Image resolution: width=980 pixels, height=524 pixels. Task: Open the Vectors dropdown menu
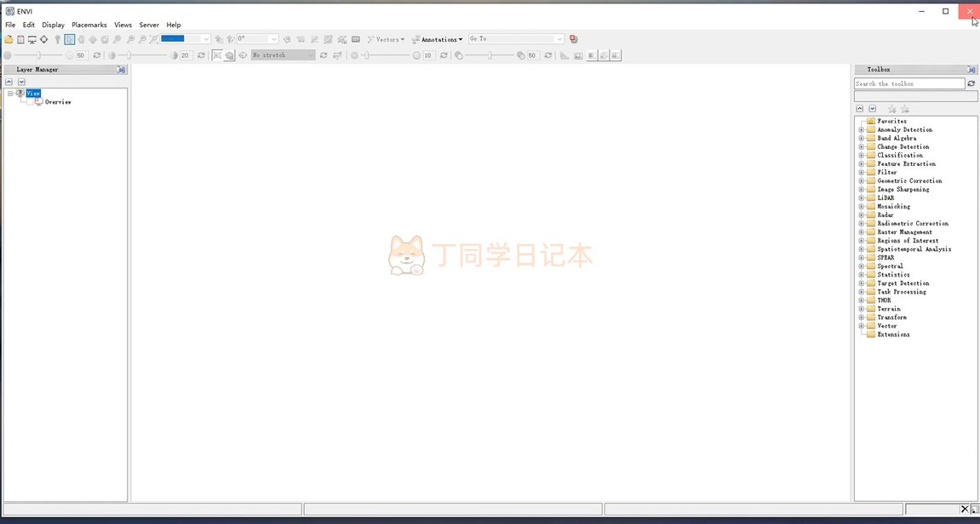pyautogui.click(x=386, y=39)
